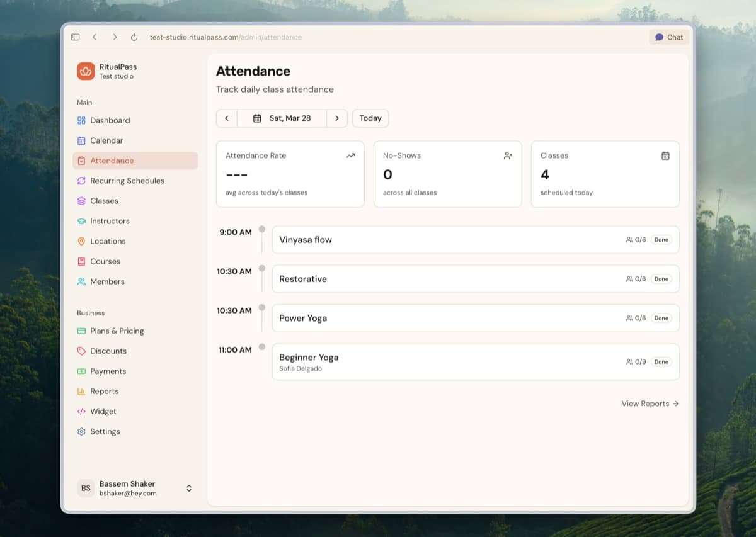Reload the page with refresh icon
The width and height of the screenshot is (756, 537).
pos(134,37)
